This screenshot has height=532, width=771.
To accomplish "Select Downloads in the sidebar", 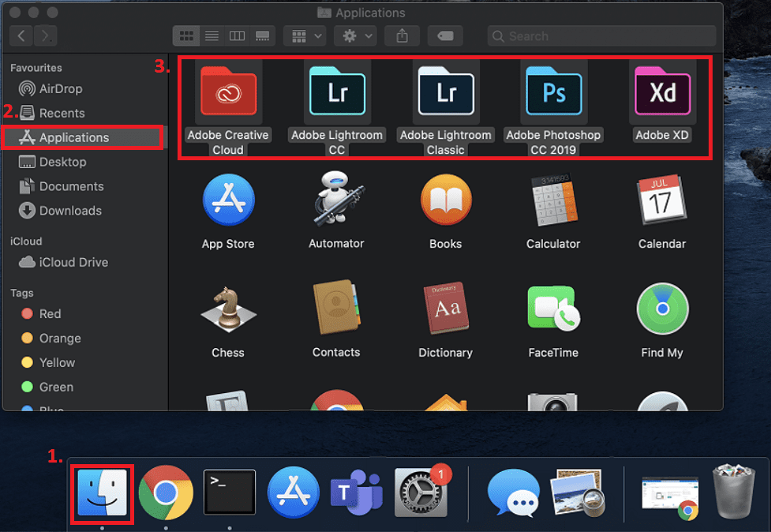I will [x=70, y=211].
